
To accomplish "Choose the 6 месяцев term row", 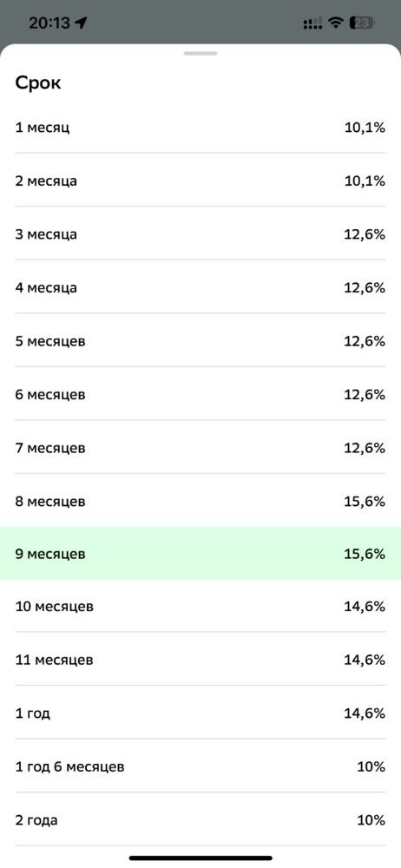I will pyautogui.click(x=200, y=395).
